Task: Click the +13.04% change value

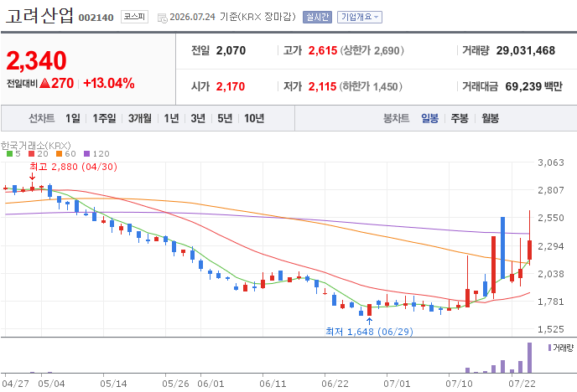Action: click(x=109, y=84)
